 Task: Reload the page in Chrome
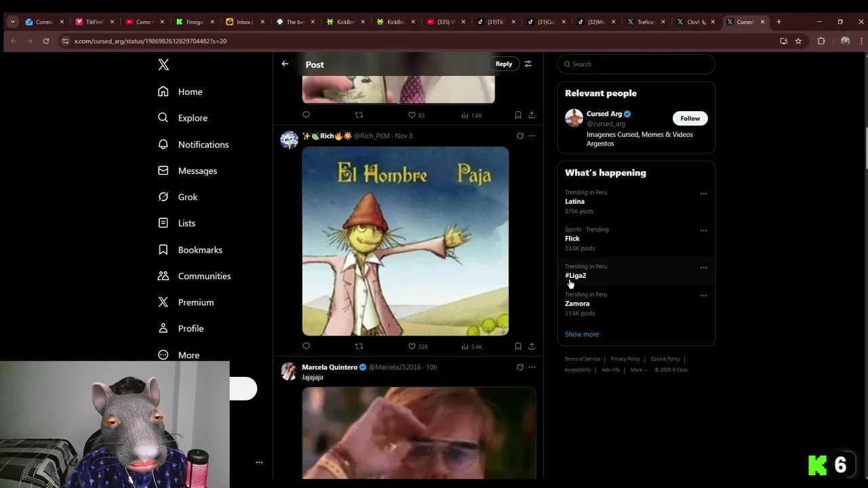[x=46, y=41]
